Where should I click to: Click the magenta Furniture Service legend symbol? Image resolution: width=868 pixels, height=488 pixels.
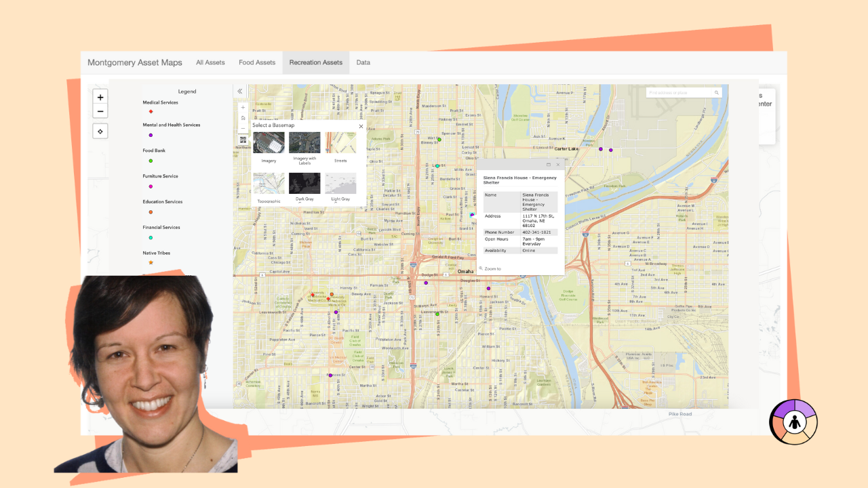pos(151,186)
